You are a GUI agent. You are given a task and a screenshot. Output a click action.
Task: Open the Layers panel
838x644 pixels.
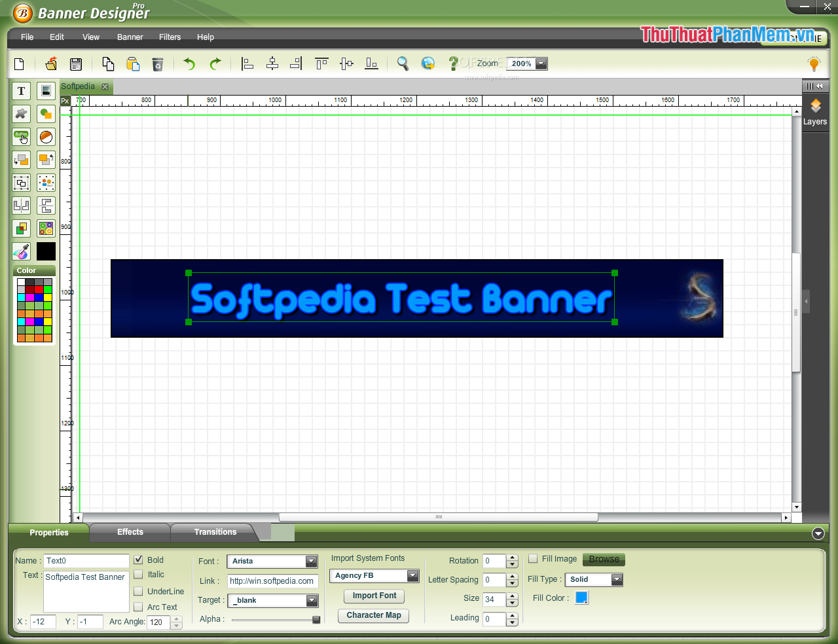coord(815,112)
